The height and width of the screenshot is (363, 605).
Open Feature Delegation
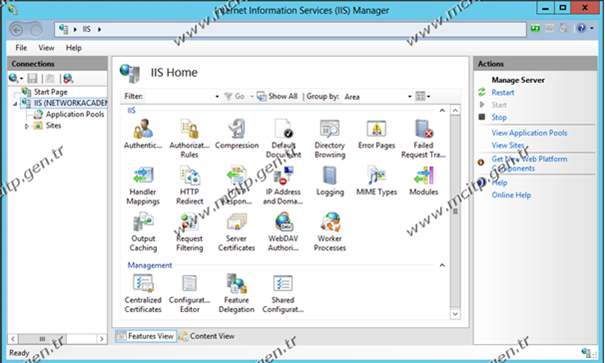pos(237,293)
